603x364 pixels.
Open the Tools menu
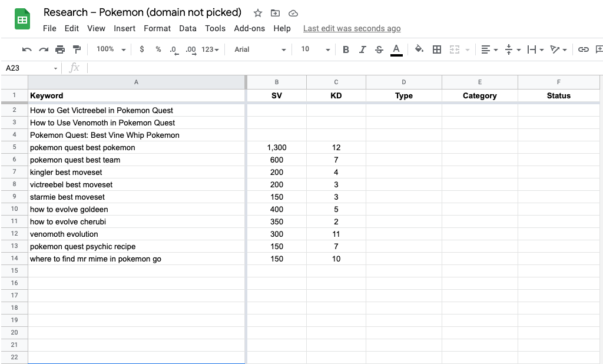[x=216, y=28]
